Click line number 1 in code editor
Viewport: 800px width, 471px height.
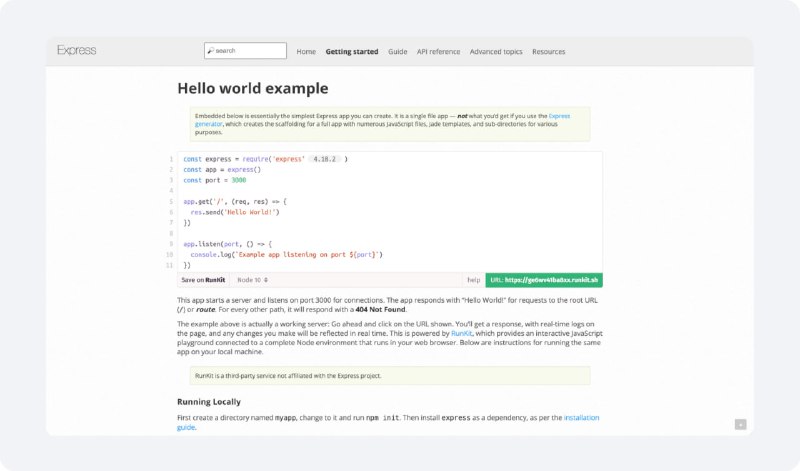pyautogui.click(x=171, y=159)
